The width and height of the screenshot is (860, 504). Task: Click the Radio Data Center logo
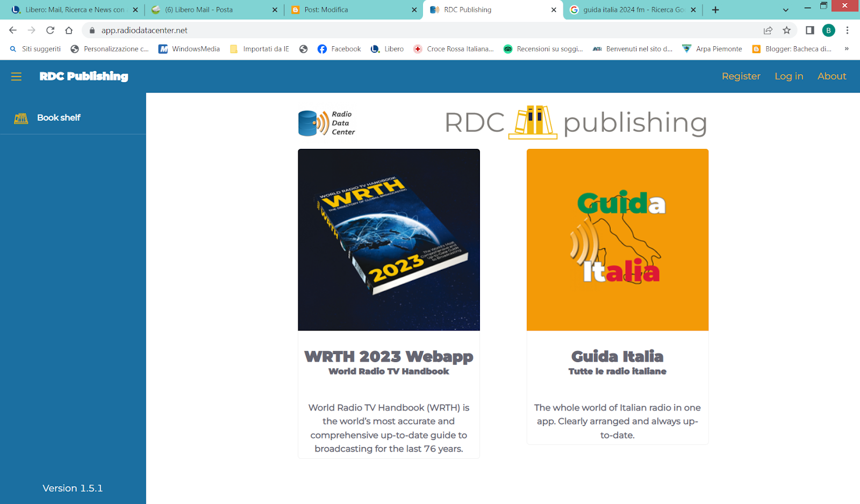[x=327, y=123]
